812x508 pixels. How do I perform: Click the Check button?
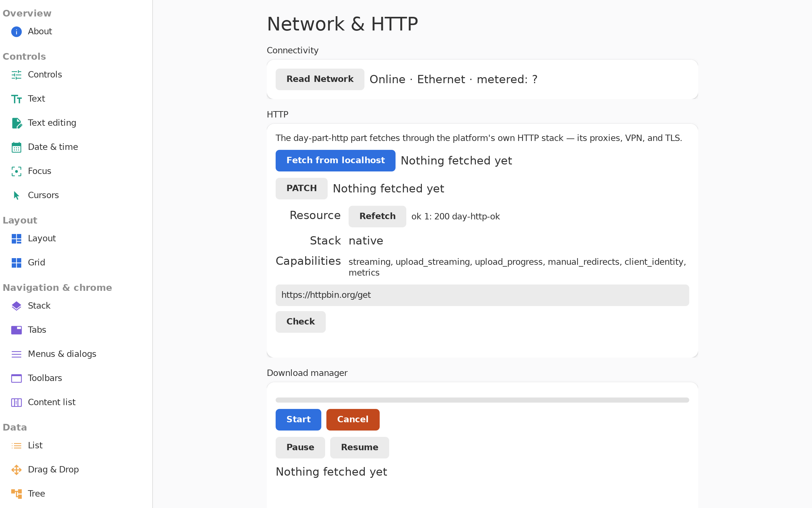coord(300,322)
